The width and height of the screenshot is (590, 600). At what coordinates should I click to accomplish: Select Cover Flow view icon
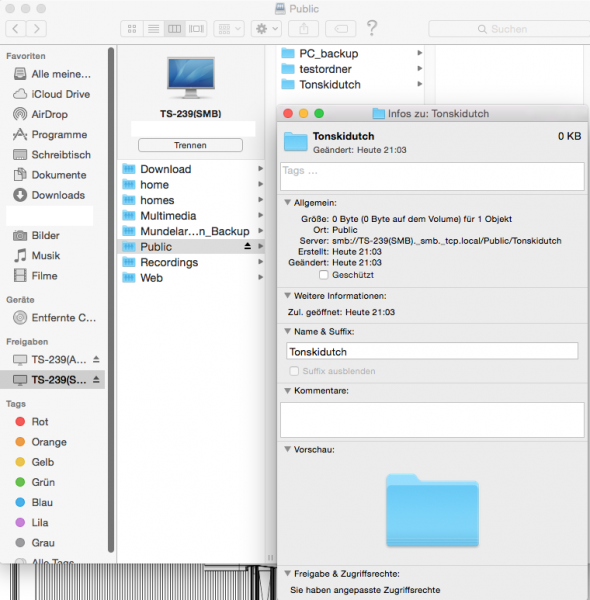[x=196, y=29]
